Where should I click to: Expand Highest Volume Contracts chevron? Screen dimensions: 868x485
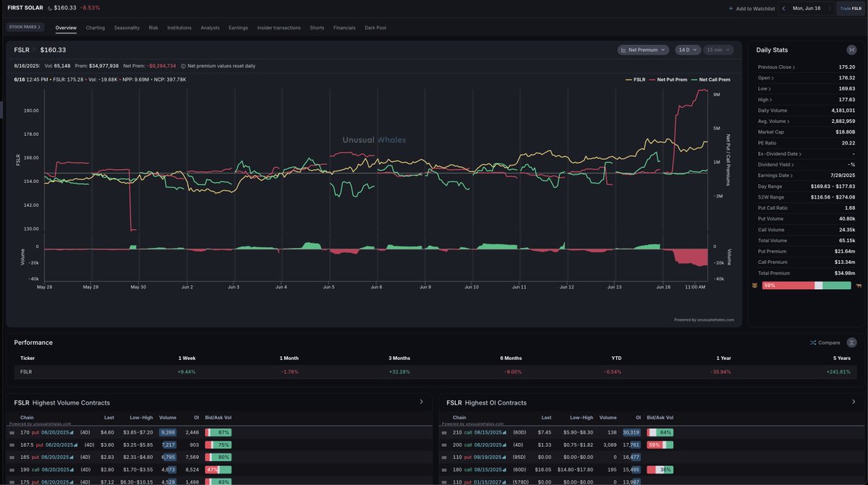click(422, 402)
